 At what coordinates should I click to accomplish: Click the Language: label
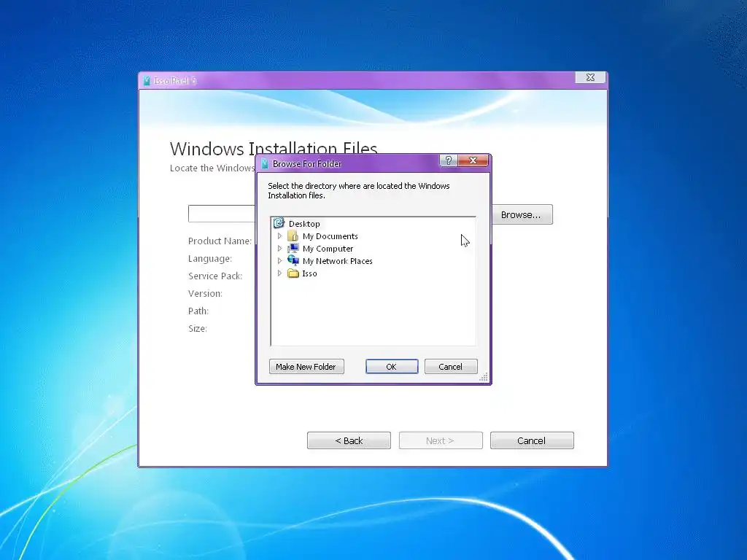(x=210, y=259)
